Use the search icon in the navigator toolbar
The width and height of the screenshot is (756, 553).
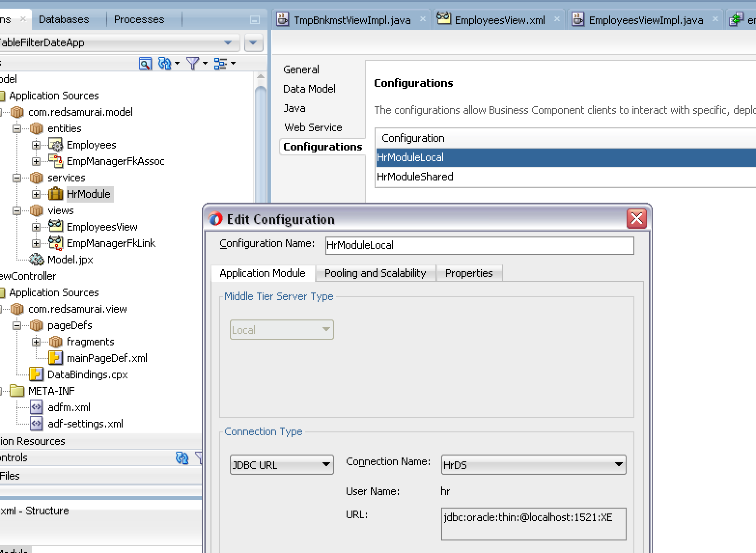pos(145,63)
